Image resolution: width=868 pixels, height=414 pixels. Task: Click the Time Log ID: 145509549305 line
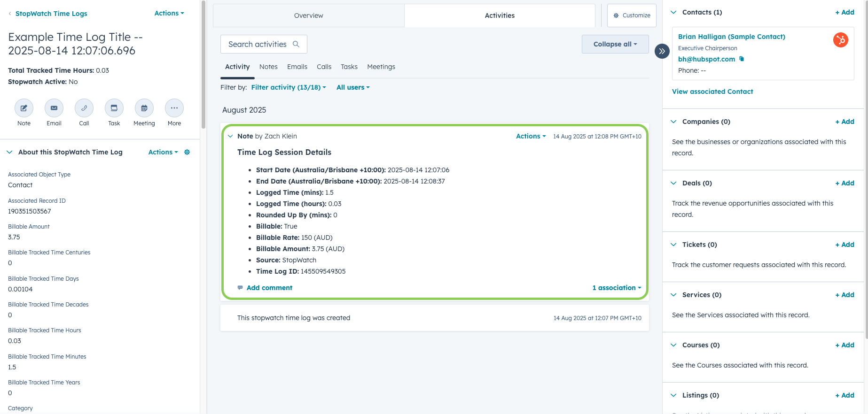301,271
